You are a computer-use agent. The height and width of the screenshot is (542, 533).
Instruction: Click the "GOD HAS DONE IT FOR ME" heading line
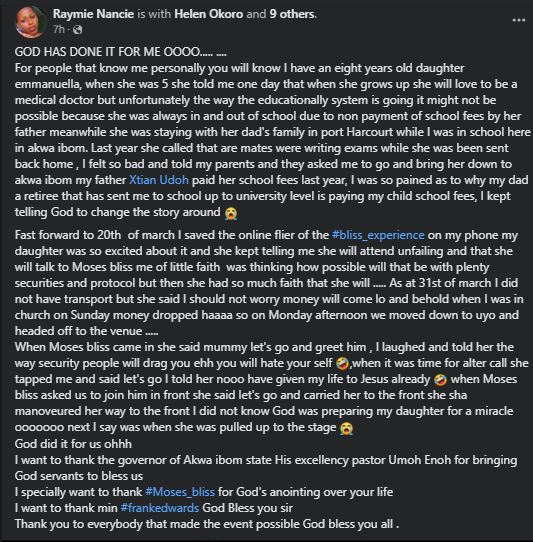click(121, 52)
